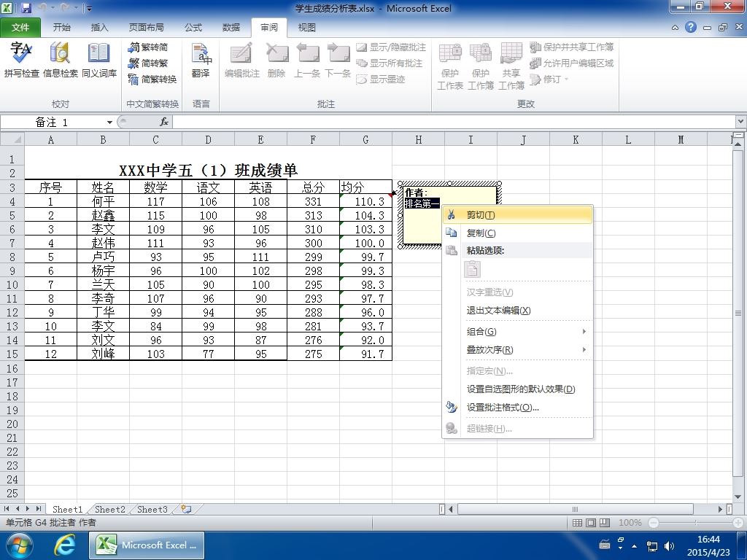Open the Customize Quick Access Toolbar dropdown

click(x=90, y=9)
